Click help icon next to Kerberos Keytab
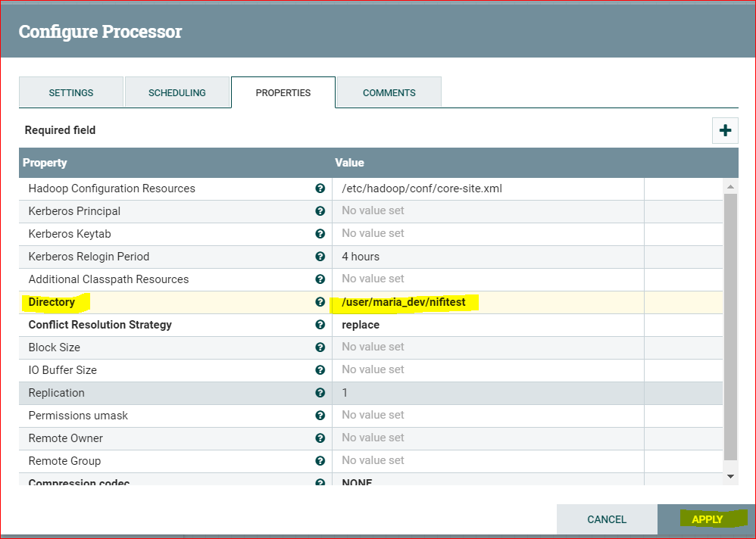This screenshot has width=756, height=539. (x=320, y=234)
